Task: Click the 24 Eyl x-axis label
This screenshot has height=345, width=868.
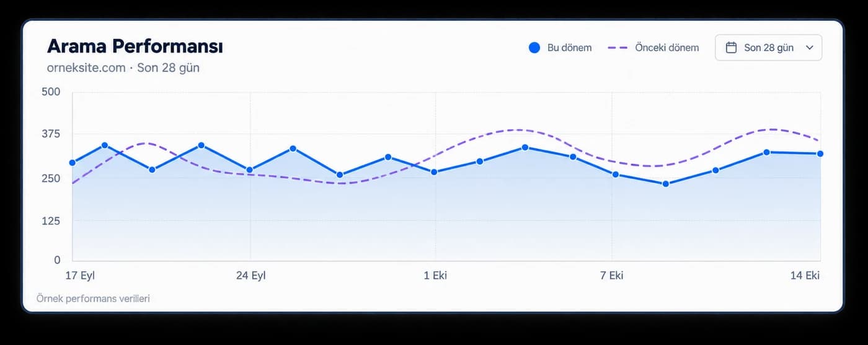Action: click(250, 276)
